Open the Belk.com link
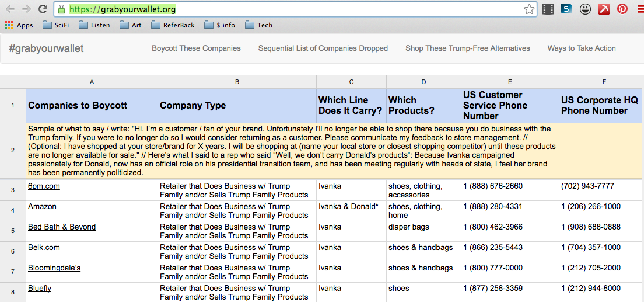The height and width of the screenshot is (302, 644). tap(44, 247)
